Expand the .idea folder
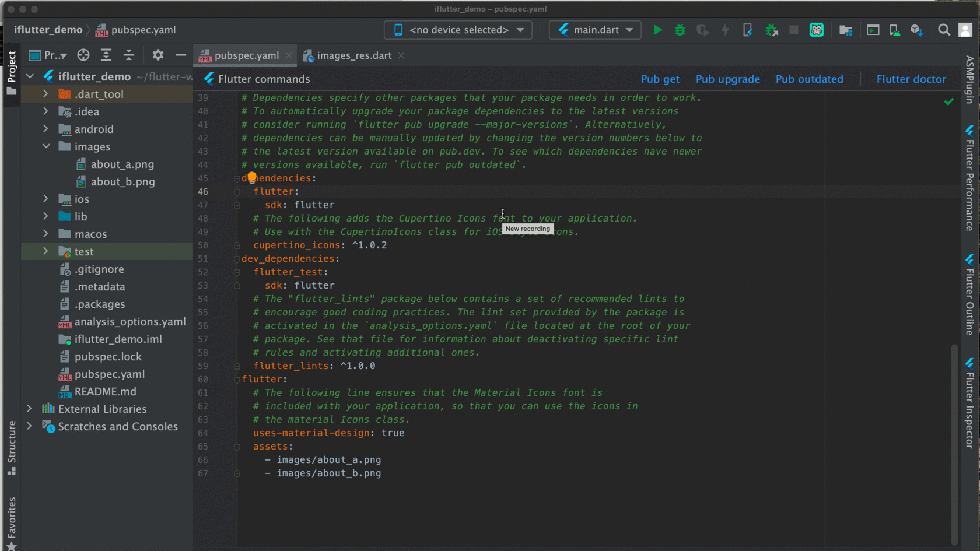Screen dimensions: 980x551 45,111
